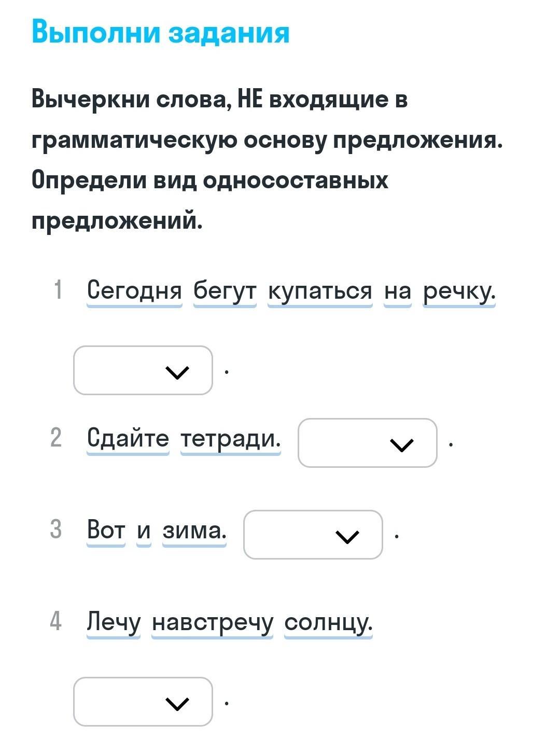Strike out the word 'Сегодня'
This screenshot has height=752, width=560.
[134, 290]
